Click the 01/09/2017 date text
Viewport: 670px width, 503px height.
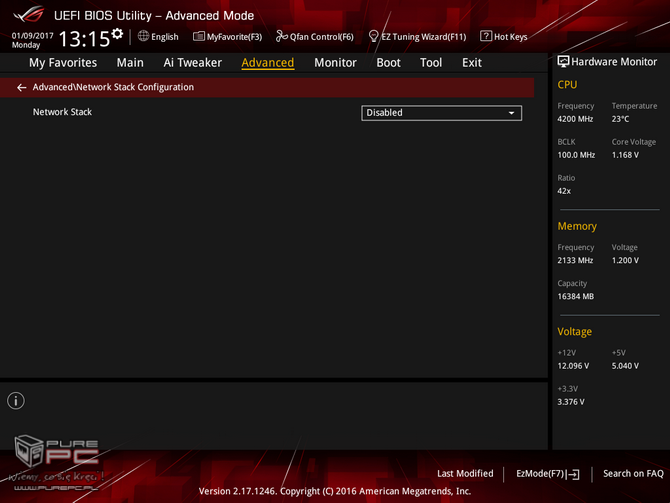[x=32, y=35]
